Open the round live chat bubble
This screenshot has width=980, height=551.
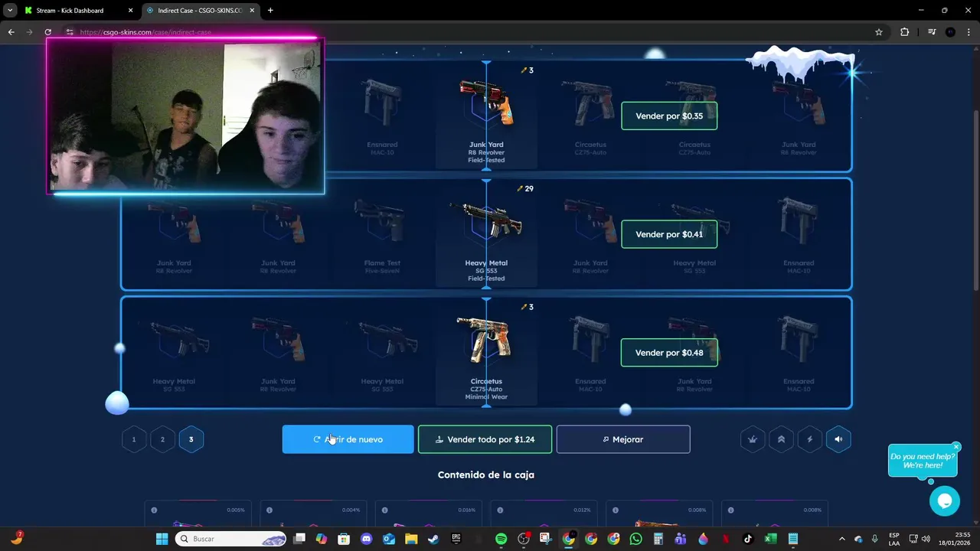pyautogui.click(x=944, y=501)
